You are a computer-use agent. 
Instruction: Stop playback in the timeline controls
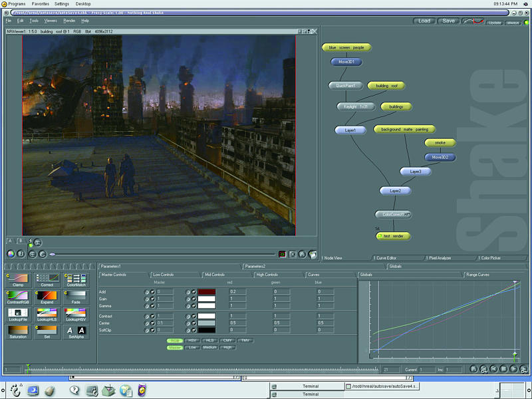503,369
